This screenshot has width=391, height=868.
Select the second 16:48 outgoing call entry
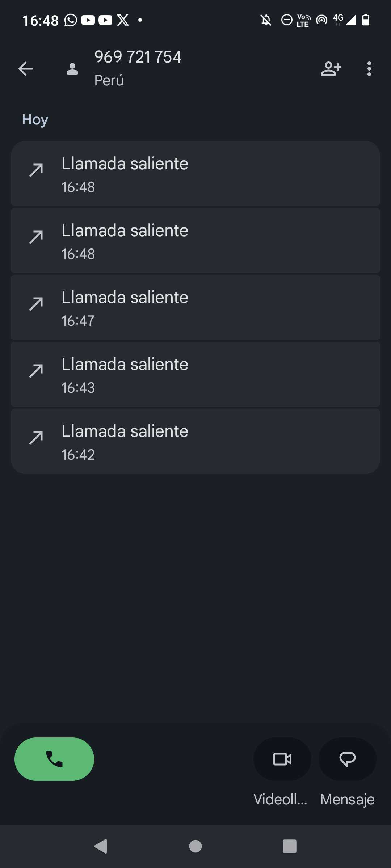195,241
